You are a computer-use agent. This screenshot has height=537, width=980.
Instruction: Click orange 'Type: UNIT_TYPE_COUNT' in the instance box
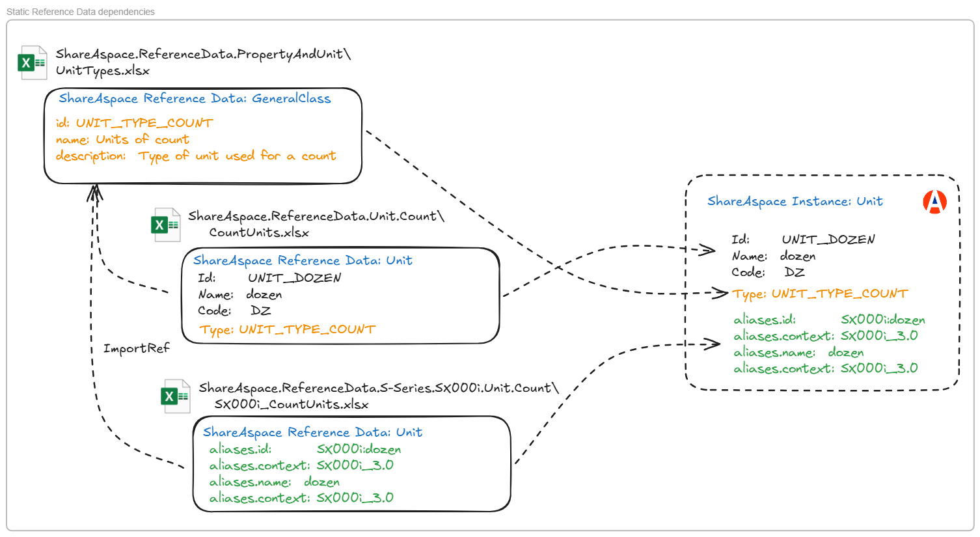819,294
